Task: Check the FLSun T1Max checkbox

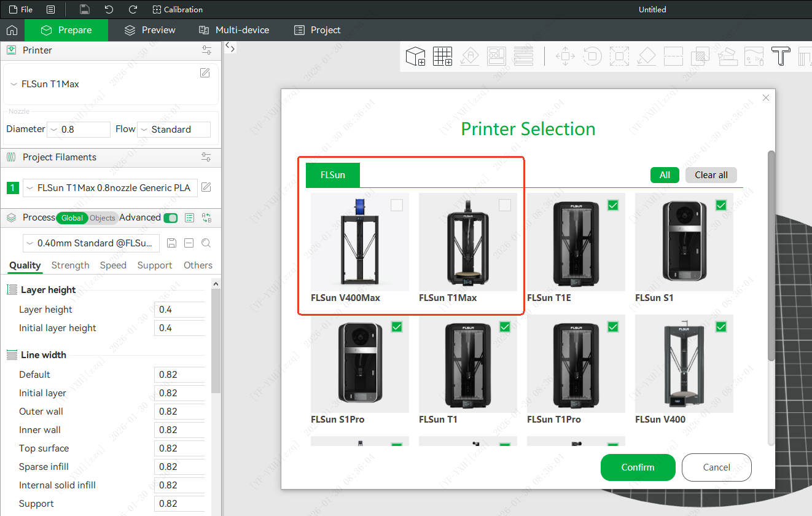Action: tap(505, 205)
